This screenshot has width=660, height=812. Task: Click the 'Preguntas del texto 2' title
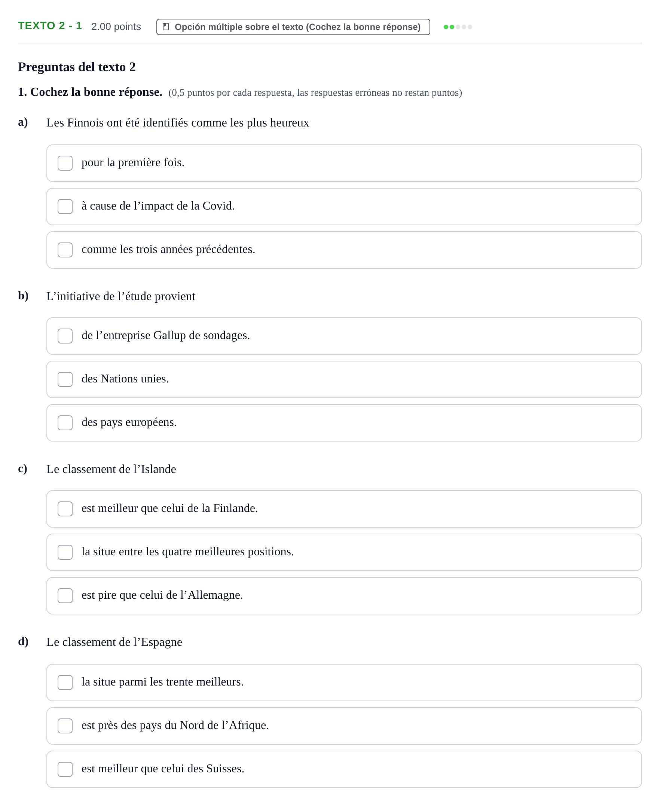point(77,67)
